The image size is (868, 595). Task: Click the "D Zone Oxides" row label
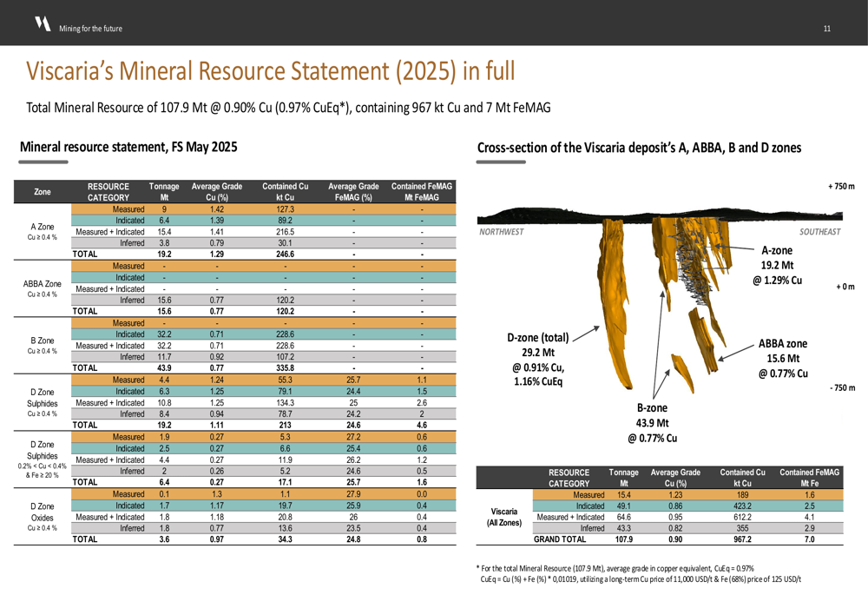pos(43,517)
